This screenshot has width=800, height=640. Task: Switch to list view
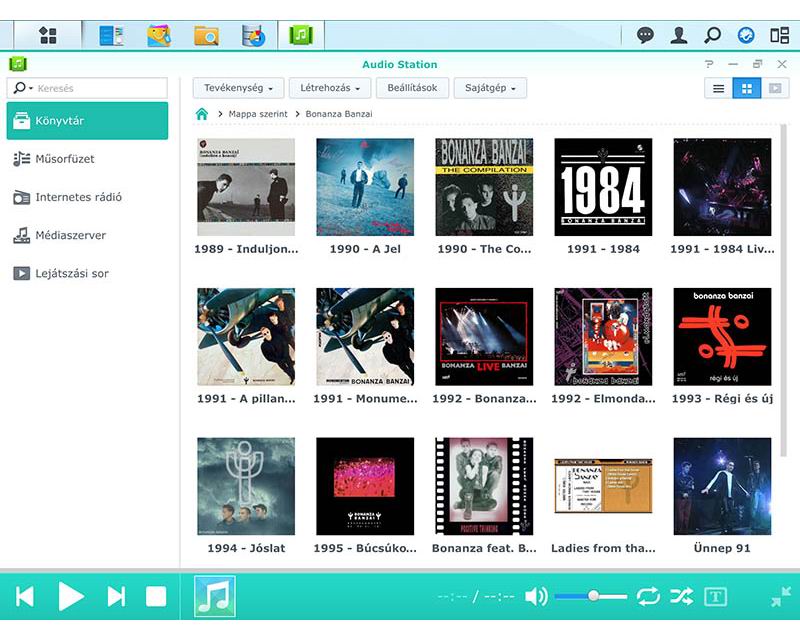(718, 88)
